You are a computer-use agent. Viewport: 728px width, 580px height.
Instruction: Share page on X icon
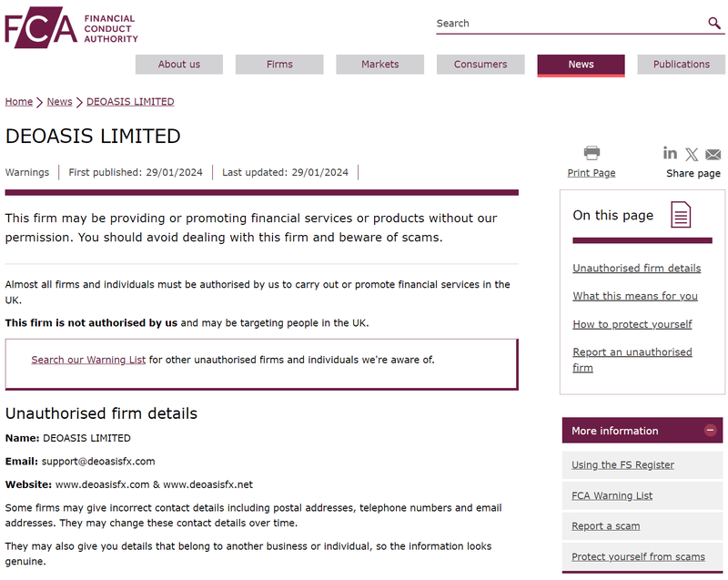(x=692, y=154)
